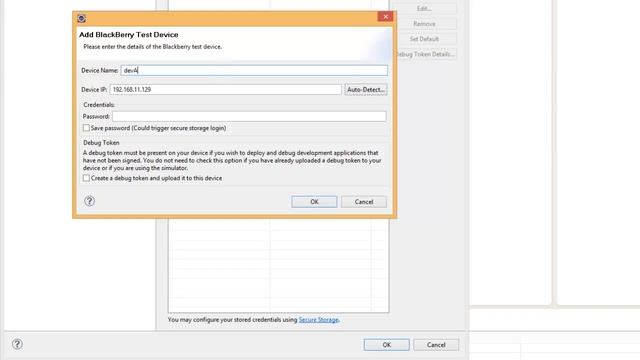Click the Auto-Detect button
The height and width of the screenshot is (360, 640).
click(x=366, y=89)
